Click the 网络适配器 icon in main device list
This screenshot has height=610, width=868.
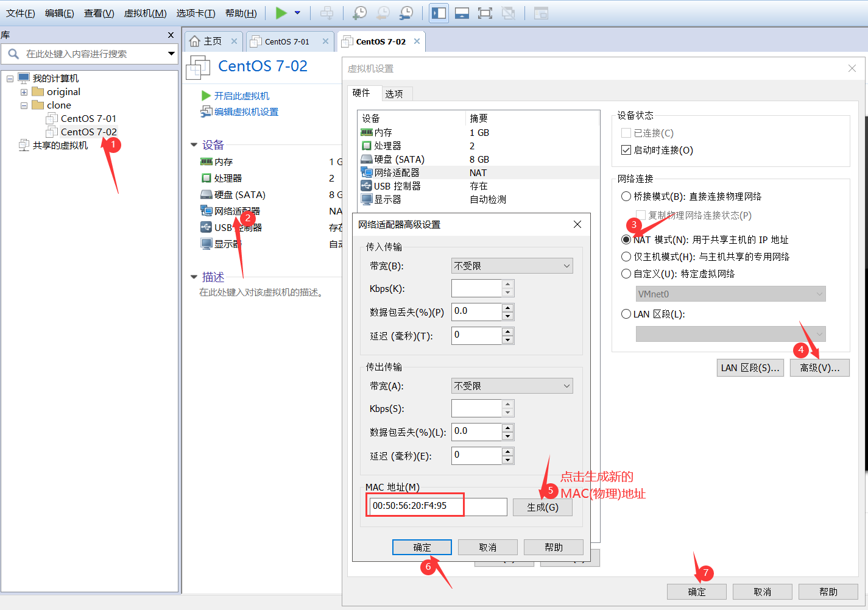(x=206, y=211)
